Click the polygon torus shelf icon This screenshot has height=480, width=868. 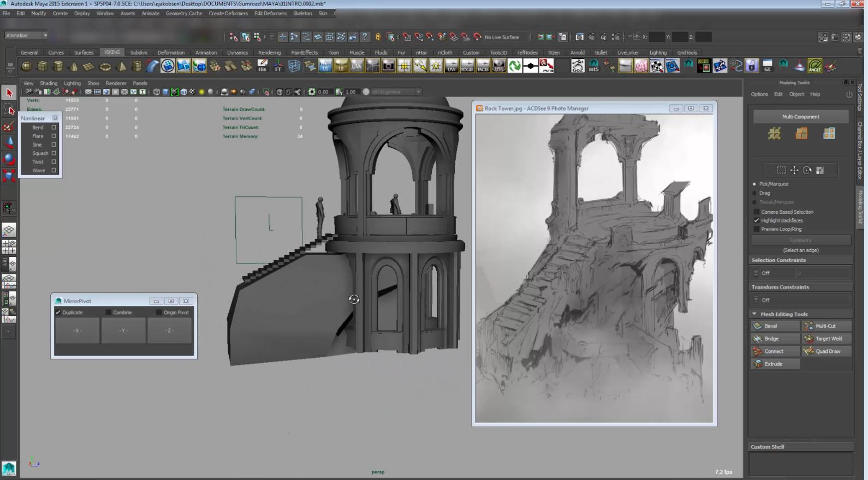tap(105, 67)
